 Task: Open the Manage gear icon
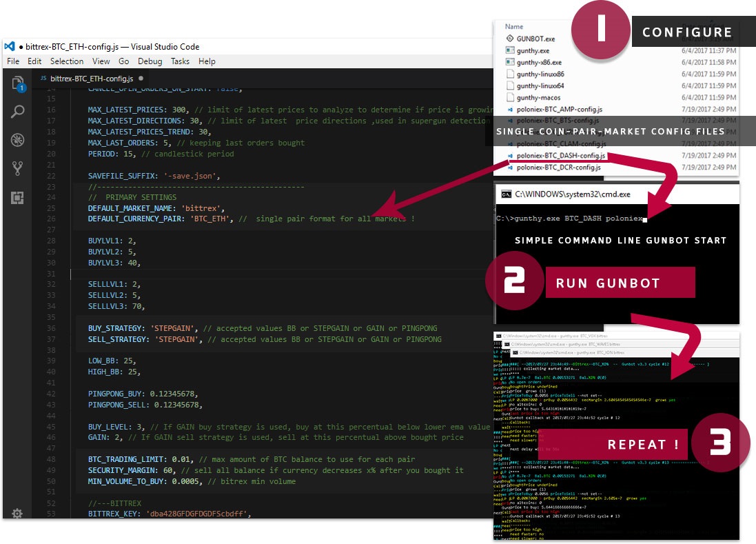point(17,513)
